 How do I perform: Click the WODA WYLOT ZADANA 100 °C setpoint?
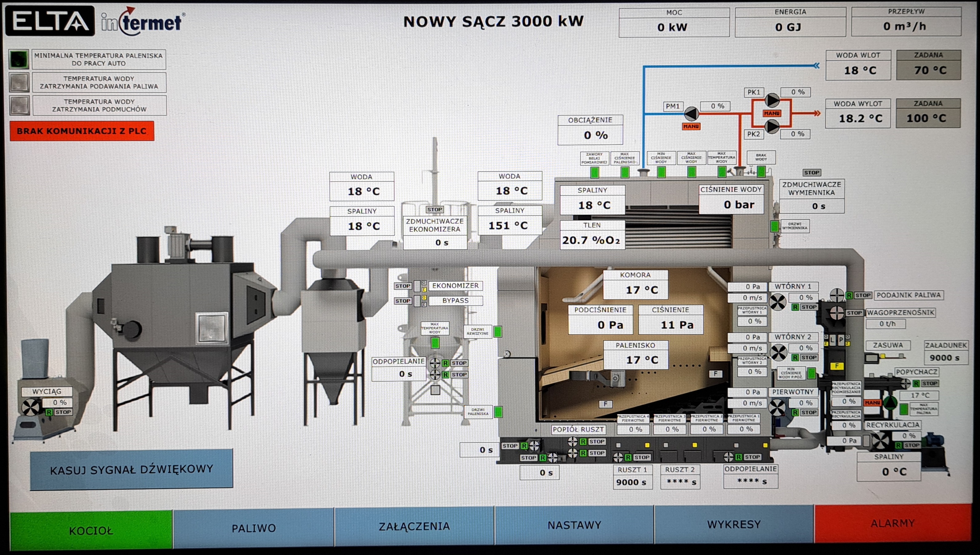pyautogui.click(x=928, y=118)
